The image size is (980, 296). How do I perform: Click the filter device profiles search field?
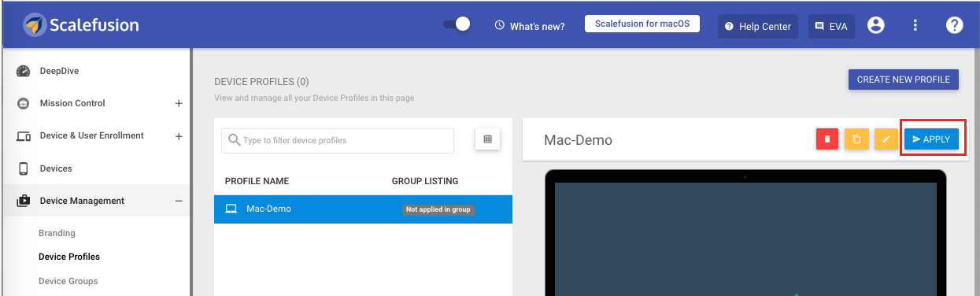(x=338, y=140)
